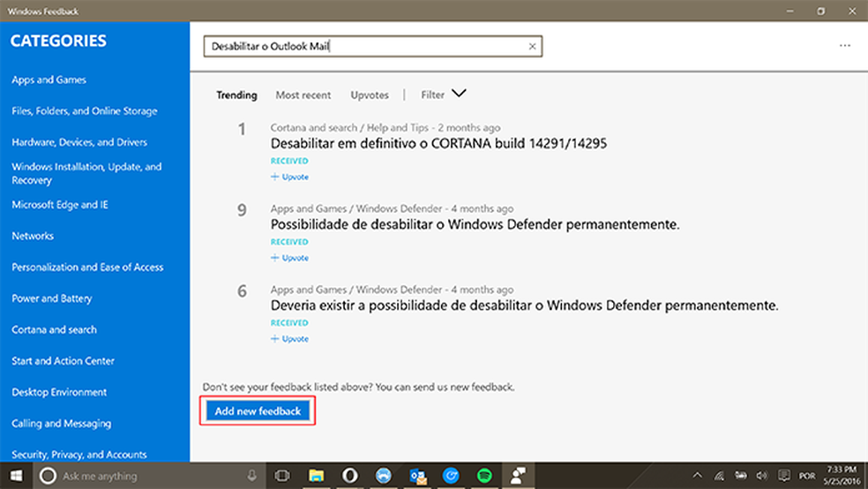This screenshot has height=489, width=868.
Task: Click the POR language indicator
Action: [x=807, y=476]
